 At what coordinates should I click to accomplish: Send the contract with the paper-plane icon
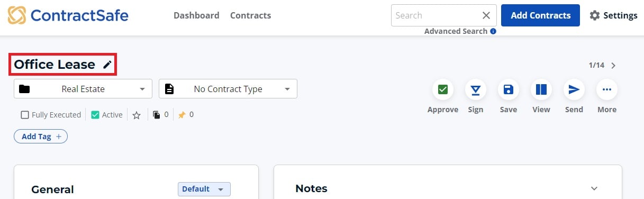pyautogui.click(x=574, y=90)
